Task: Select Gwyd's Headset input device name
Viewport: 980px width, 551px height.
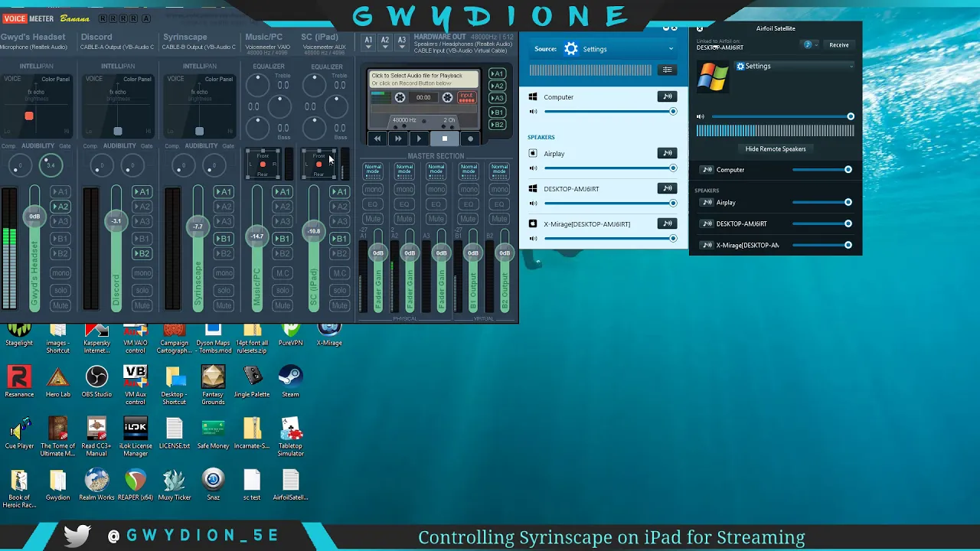Action: point(34,47)
